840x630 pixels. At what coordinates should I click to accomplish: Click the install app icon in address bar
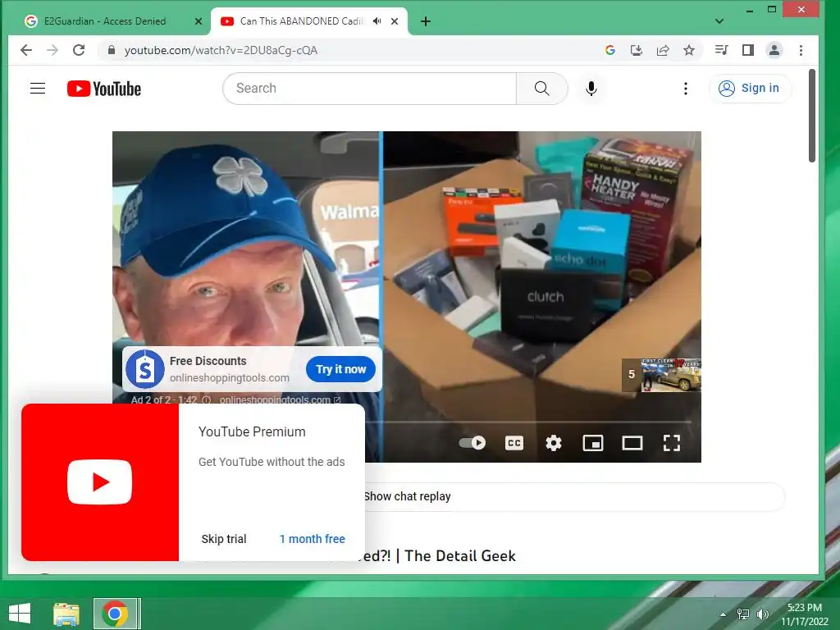pyautogui.click(x=636, y=50)
